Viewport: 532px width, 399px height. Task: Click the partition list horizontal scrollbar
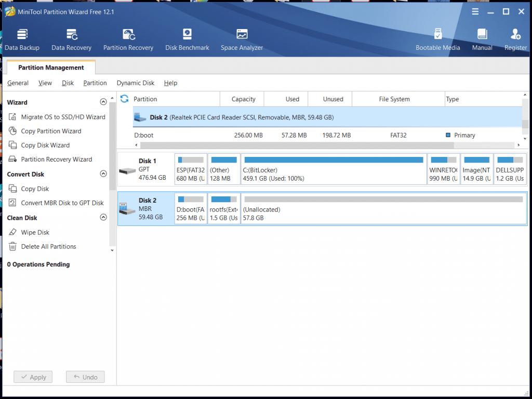pyautogui.click(x=297, y=145)
